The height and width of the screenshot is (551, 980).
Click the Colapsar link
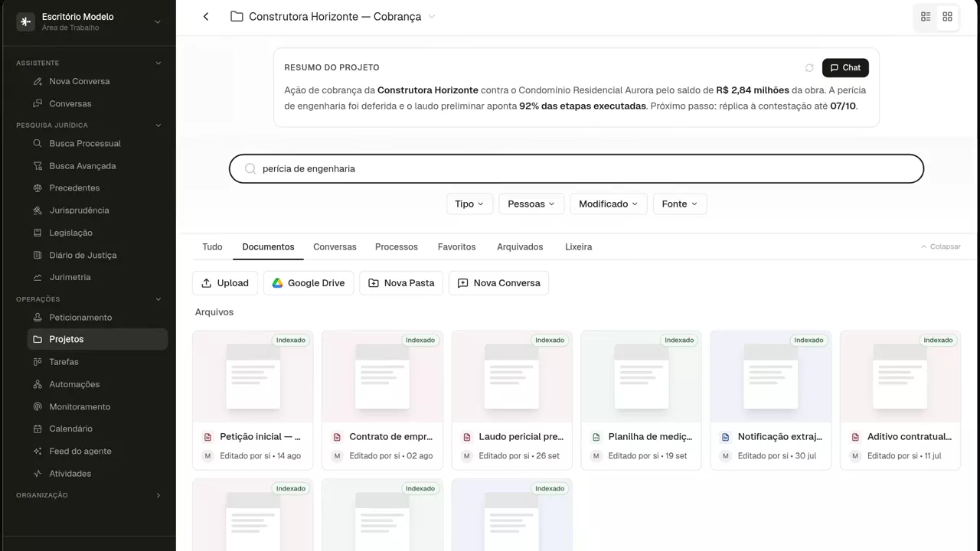[x=941, y=247]
